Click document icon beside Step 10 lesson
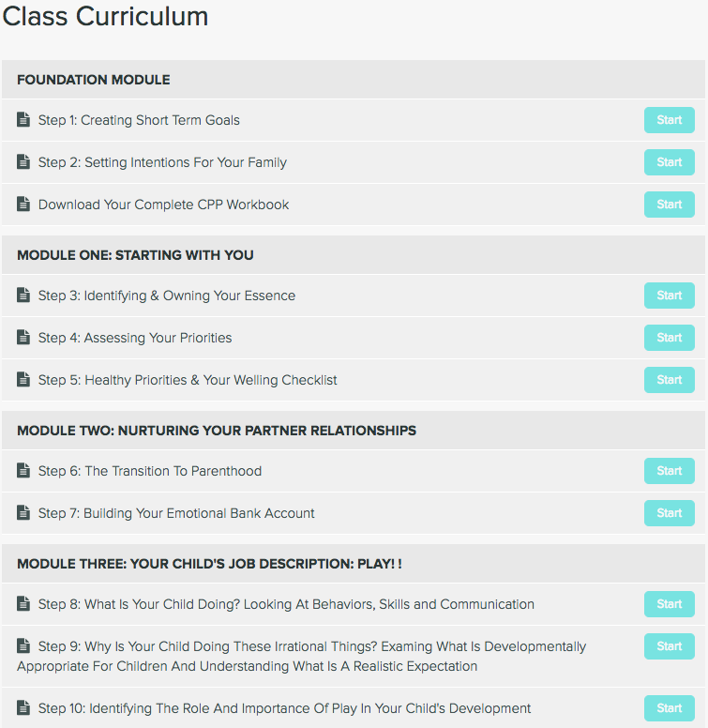The image size is (708, 728). point(23,707)
